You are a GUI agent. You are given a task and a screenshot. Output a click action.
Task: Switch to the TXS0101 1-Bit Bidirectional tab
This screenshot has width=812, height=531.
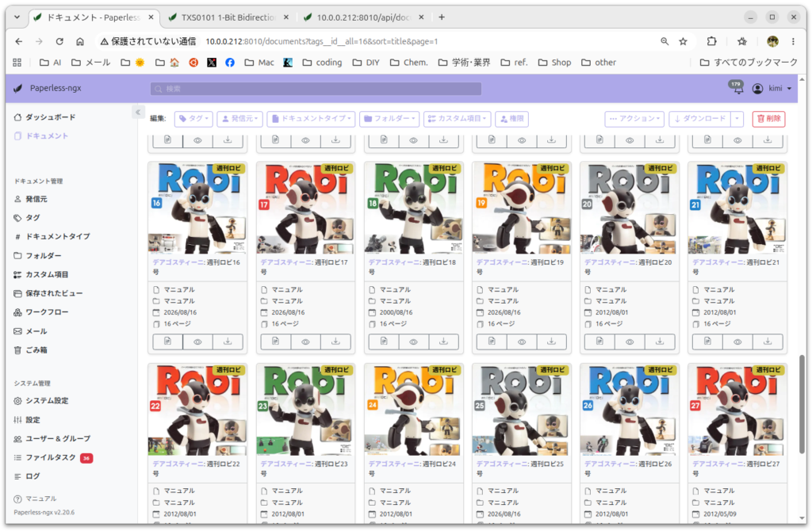(x=228, y=17)
